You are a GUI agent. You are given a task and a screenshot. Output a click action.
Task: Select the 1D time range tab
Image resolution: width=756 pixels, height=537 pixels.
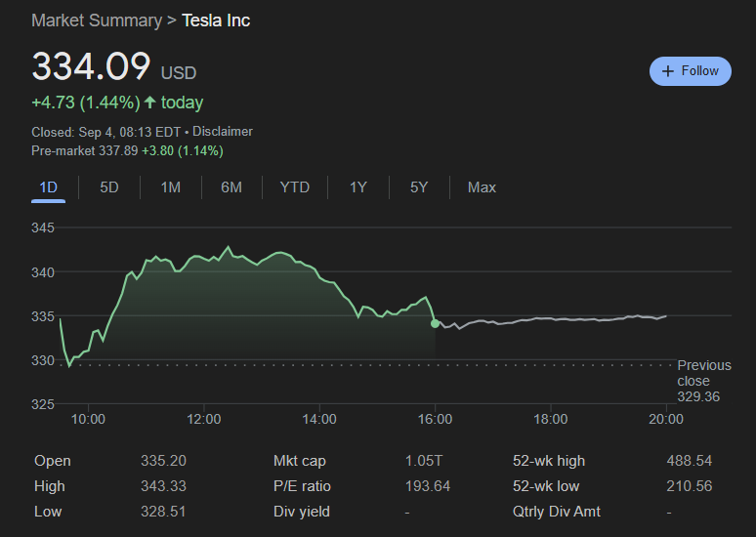pos(48,187)
